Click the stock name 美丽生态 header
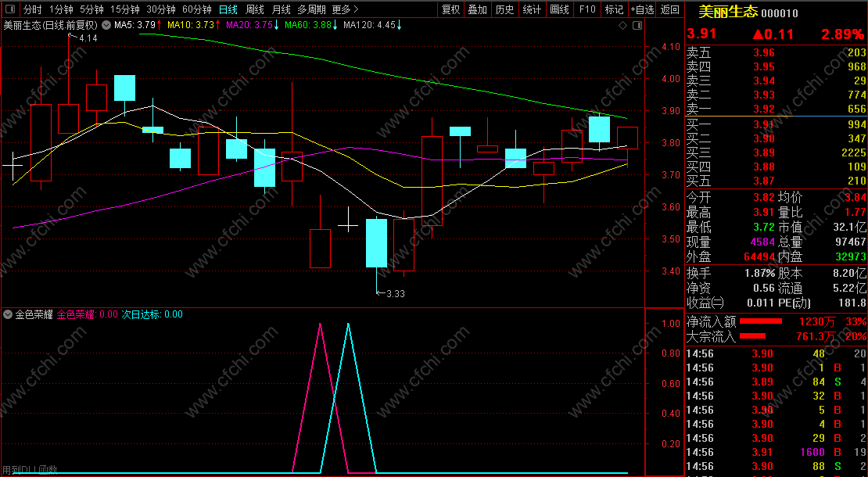868x477 pixels. [x=728, y=12]
